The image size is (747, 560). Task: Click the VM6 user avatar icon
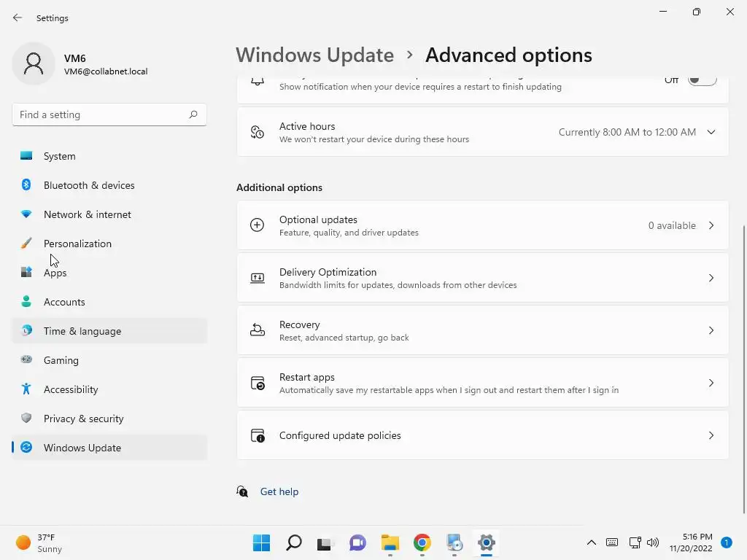(34, 63)
